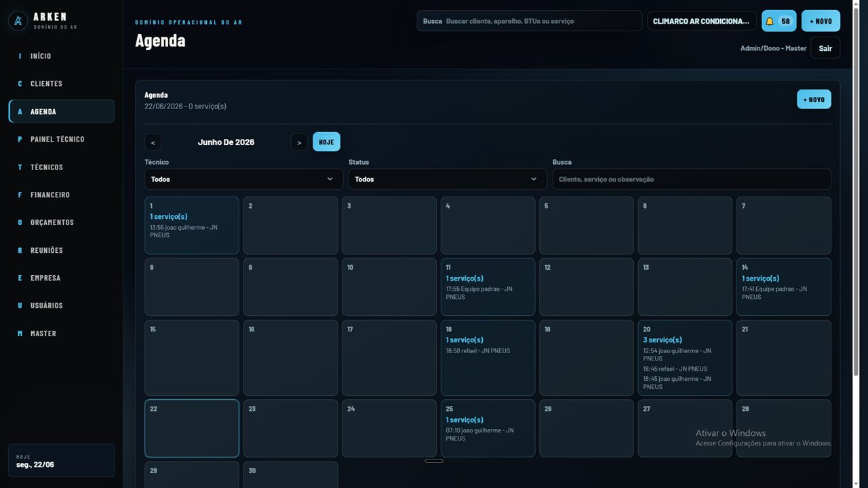This screenshot has width=868, height=488.
Task: Select day 20 with 3 serviço(s)
Action: pos(685,358)
